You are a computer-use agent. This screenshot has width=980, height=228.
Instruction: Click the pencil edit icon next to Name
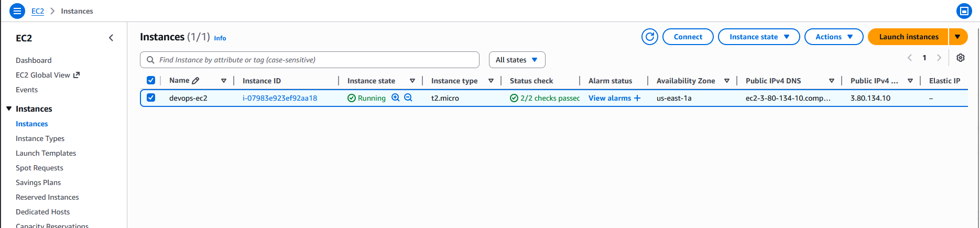[195, 81]
